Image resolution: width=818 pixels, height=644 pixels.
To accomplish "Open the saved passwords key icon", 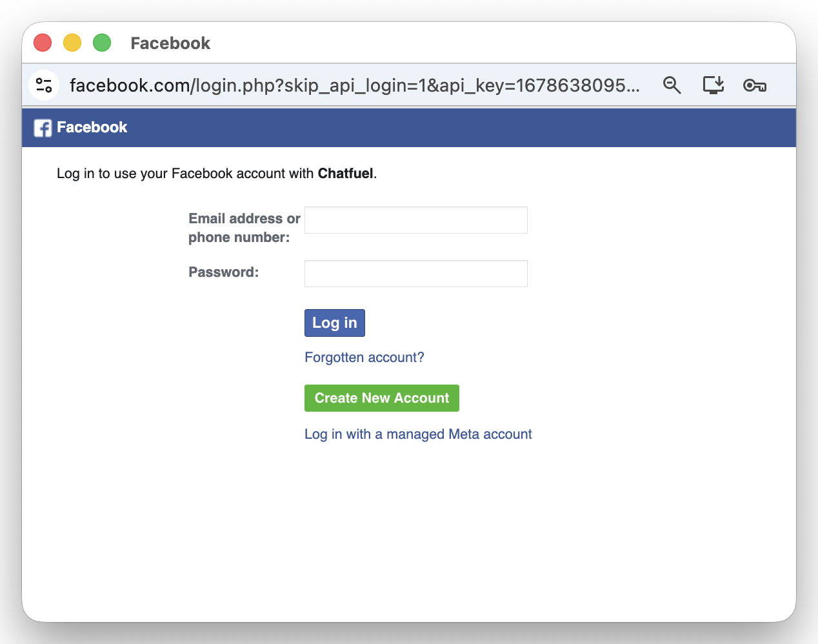I will point(754,85).
